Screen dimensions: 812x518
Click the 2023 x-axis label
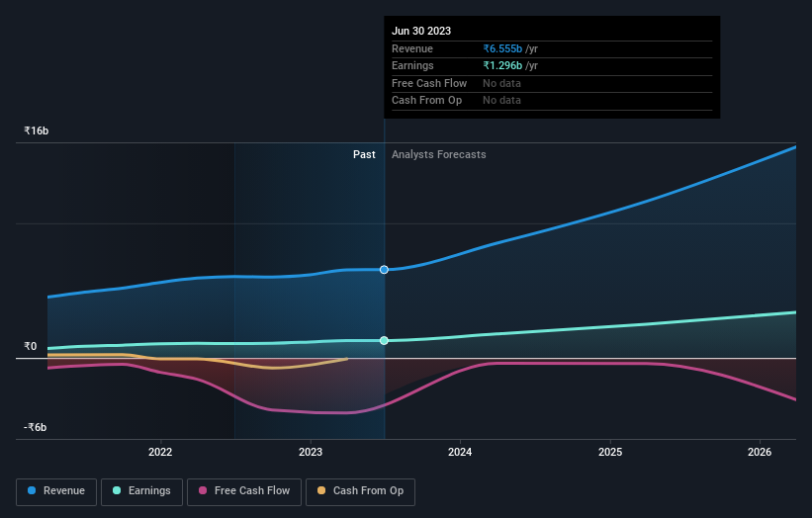[x=311, y=452]
